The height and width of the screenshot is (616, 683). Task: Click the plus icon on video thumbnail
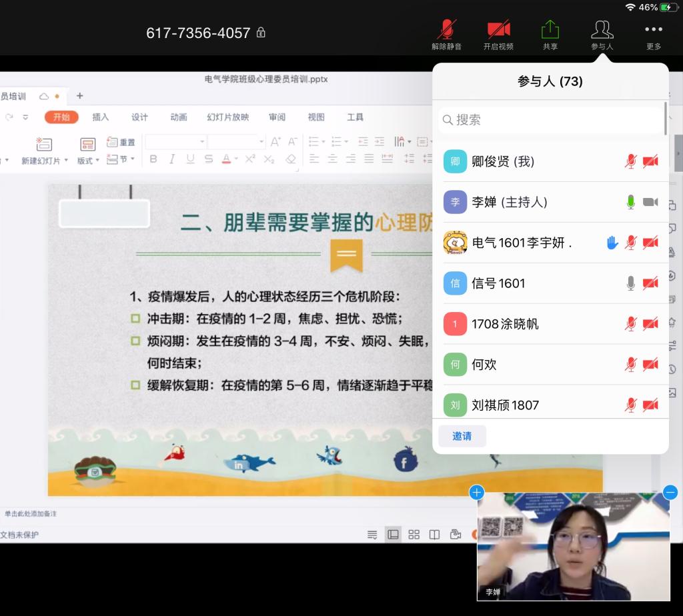click(x=476, y=493)
